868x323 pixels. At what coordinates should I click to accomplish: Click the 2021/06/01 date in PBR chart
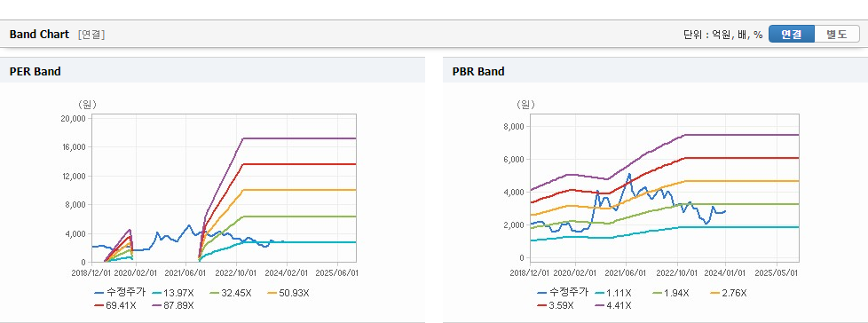tap(626, 272)
